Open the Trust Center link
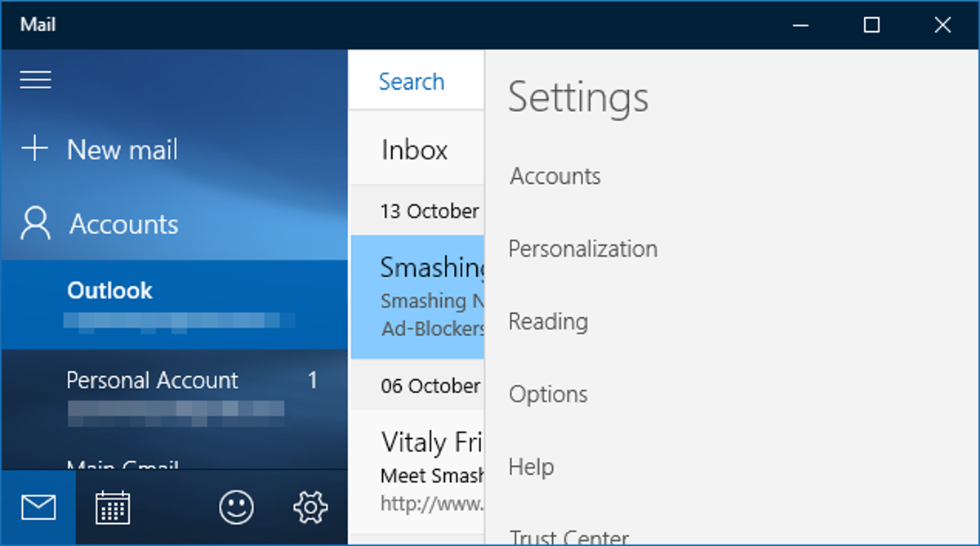980x546 pixels. (x=569, y=535)
